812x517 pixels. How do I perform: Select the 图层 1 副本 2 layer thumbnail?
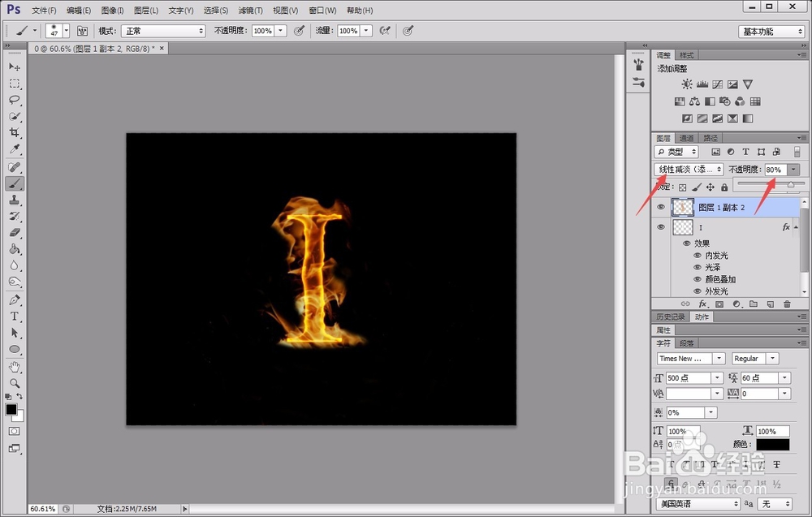click(683, 207)
